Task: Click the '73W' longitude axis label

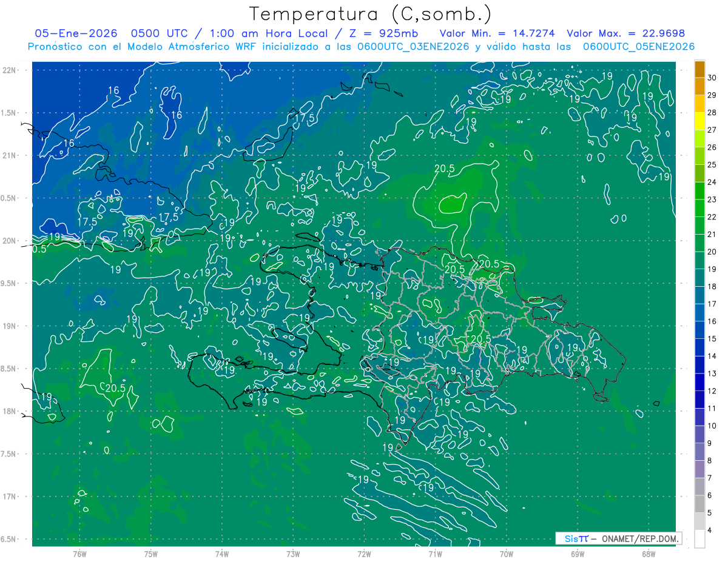Action: [x=293, y=554]
